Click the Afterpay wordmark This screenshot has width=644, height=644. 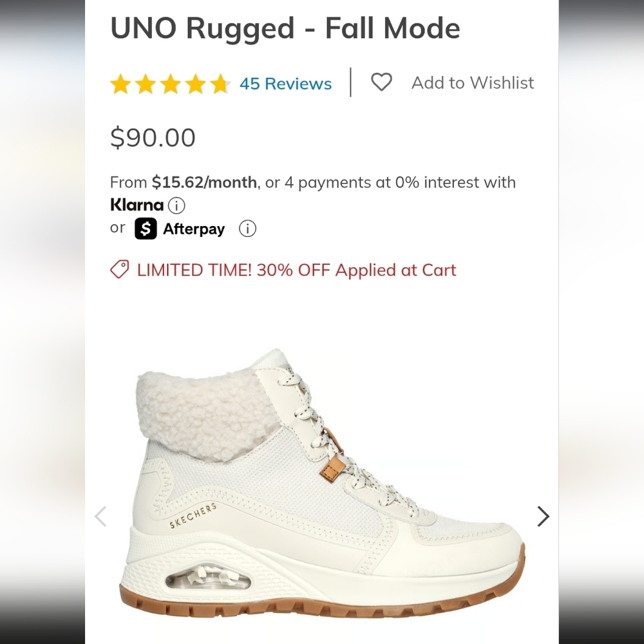point(194,229)
